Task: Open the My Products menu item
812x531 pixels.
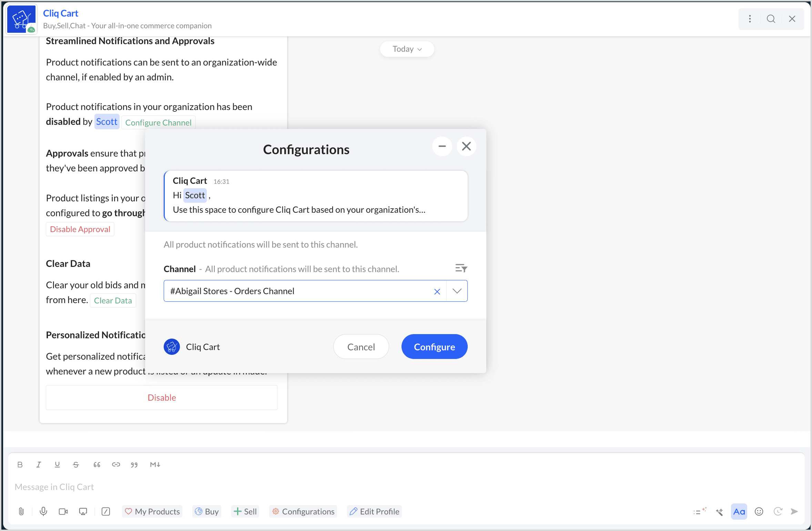Action: click(x=152, y=511)
